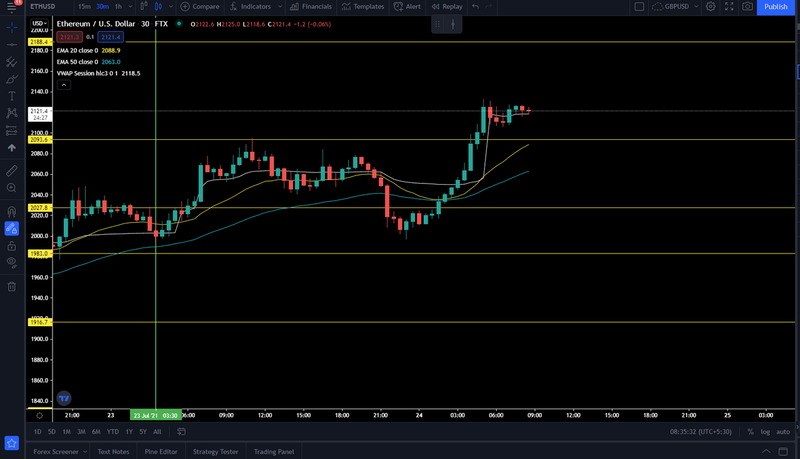Hide all drawings with eye icon
The height and width of the screenshot is (459, 800).
point(12,263)
